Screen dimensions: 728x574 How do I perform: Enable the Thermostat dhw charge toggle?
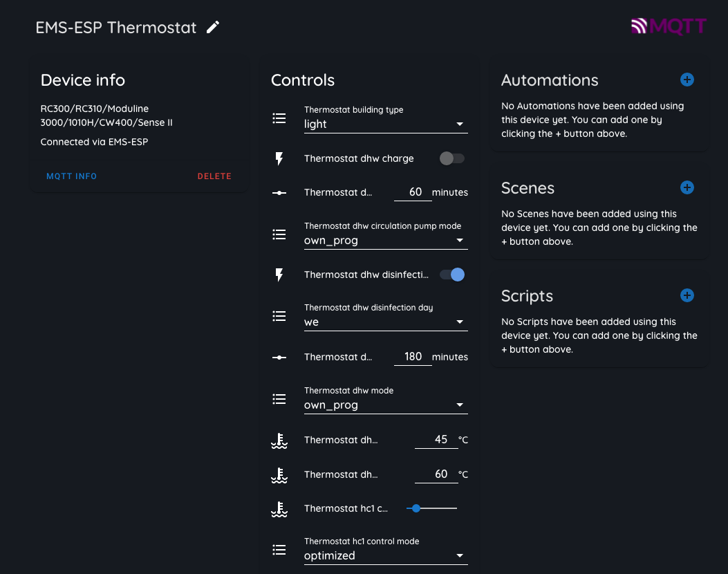(x=451, y=158)
